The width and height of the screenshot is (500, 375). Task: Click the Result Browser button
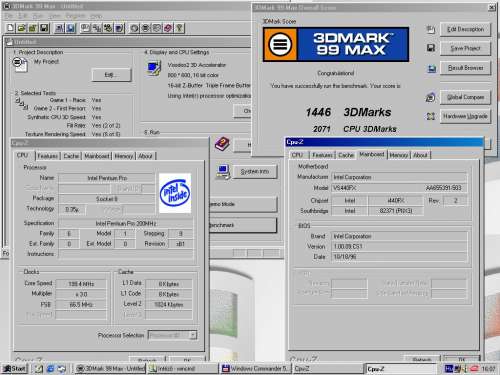465,68
